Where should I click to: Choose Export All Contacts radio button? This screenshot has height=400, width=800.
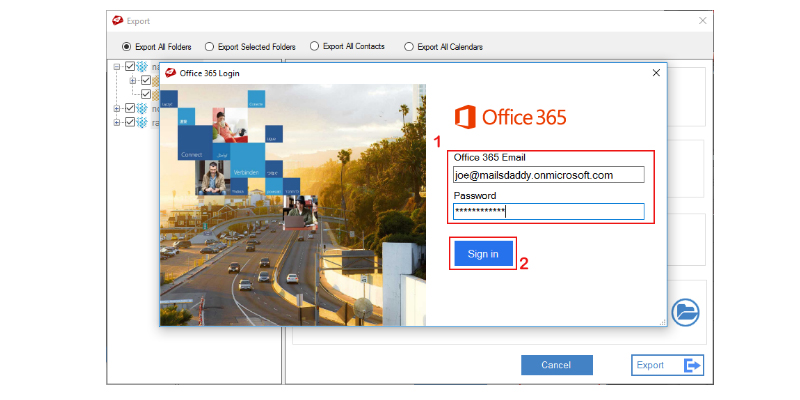pyautogui.click(x=315, y=46)
